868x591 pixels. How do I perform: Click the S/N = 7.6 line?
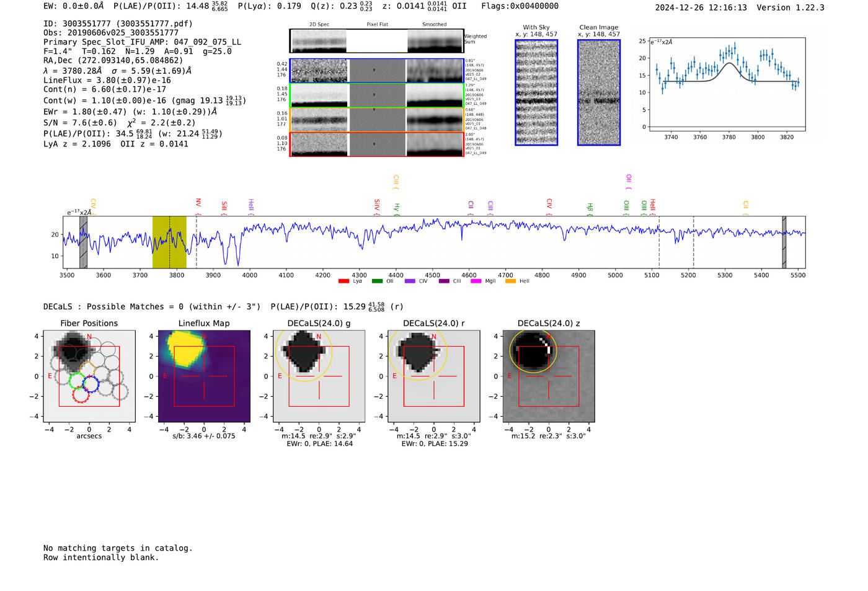point(119,123)
